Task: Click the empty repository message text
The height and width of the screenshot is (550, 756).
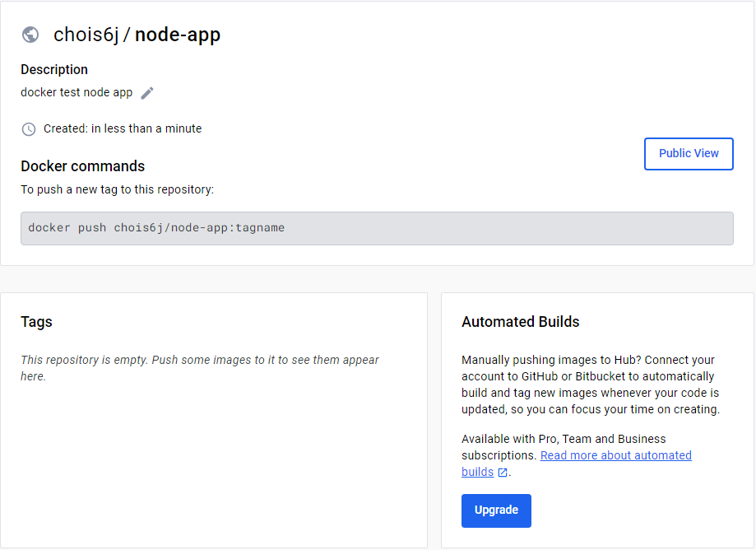Action: (x=200, y=368)
